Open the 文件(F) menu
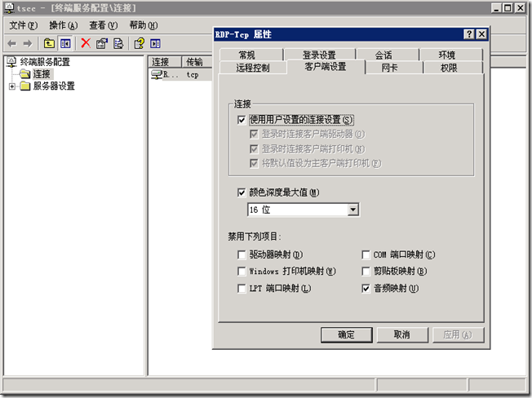 click(x=23, y=25)
